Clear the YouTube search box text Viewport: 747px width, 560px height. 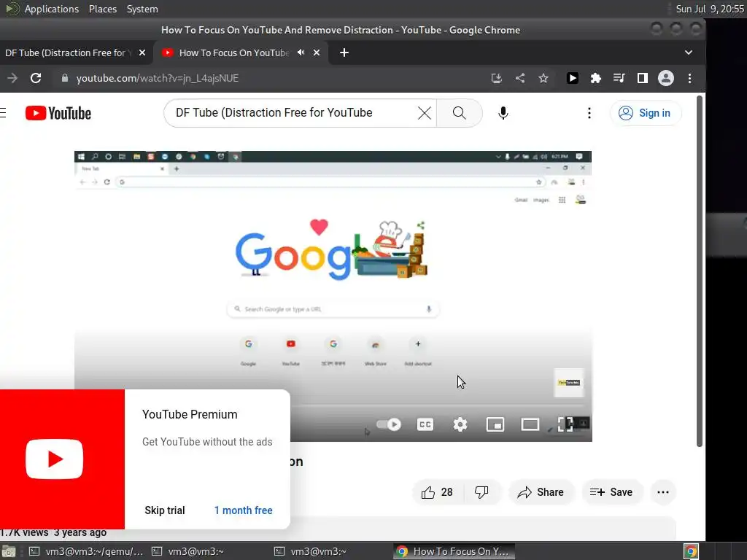pyautogui.click(x=424, y=113)
